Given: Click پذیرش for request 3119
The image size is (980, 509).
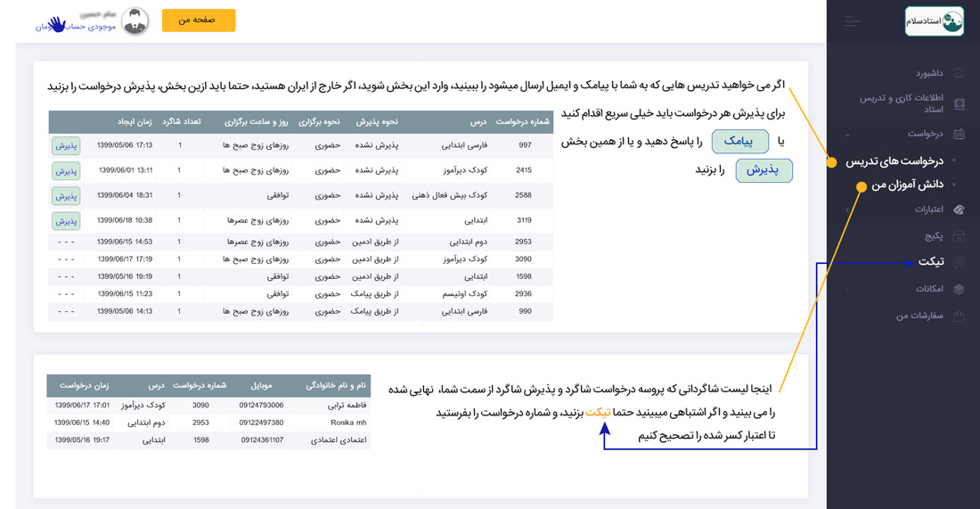Looking at the screenshot, I should 66,221.
